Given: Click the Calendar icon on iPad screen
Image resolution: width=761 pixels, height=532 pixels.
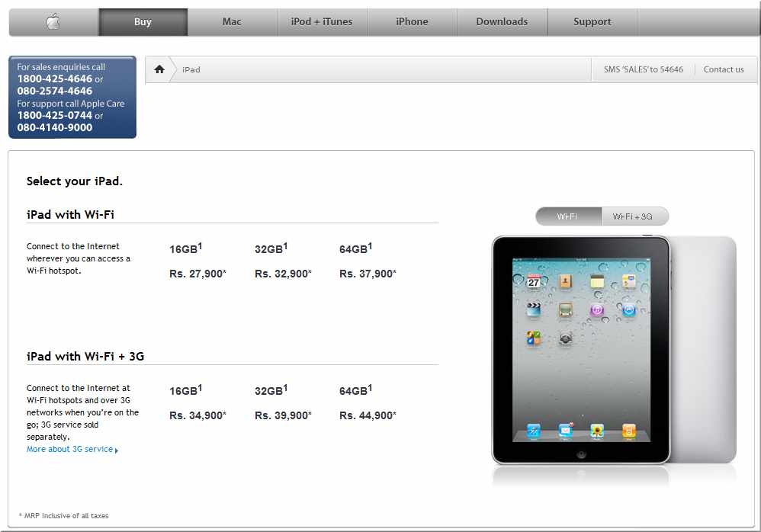Looking at the screenshot, I should 533,281.
